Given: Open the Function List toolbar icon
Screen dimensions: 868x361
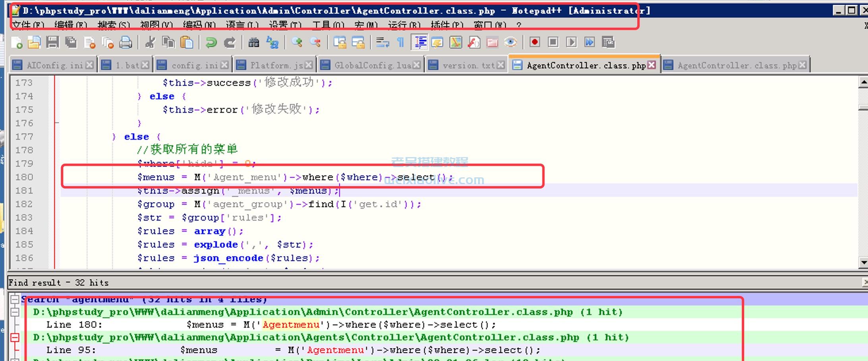Looking at the screenshot, I should [x=474, y=42].
